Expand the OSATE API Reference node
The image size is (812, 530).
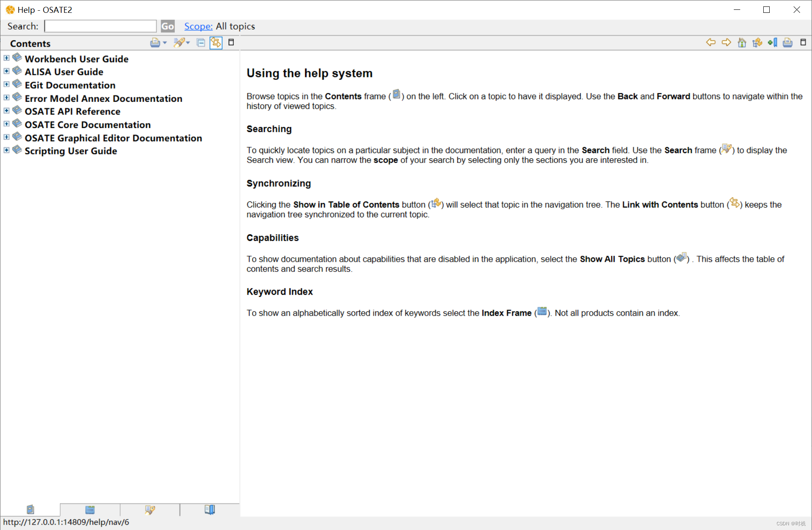[x=6, y=110]
